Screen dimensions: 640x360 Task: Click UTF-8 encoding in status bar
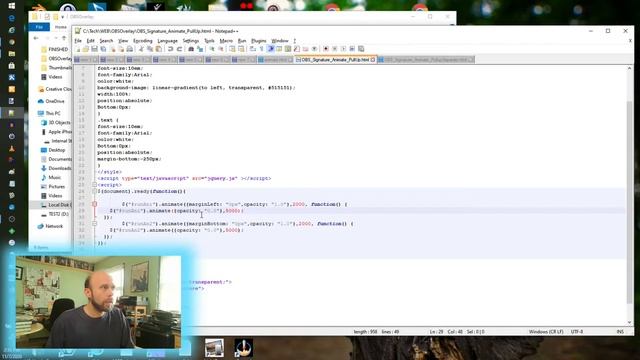pyautogui.click(x=577, y=332)
